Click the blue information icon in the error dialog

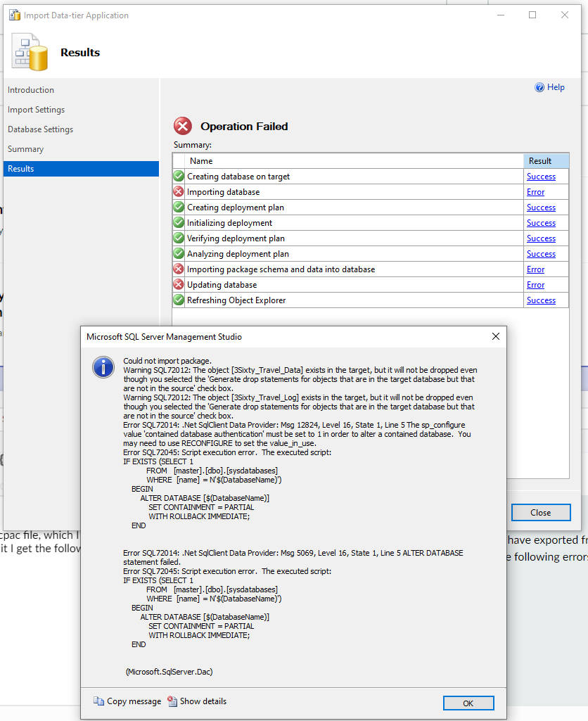click(103, 367)
